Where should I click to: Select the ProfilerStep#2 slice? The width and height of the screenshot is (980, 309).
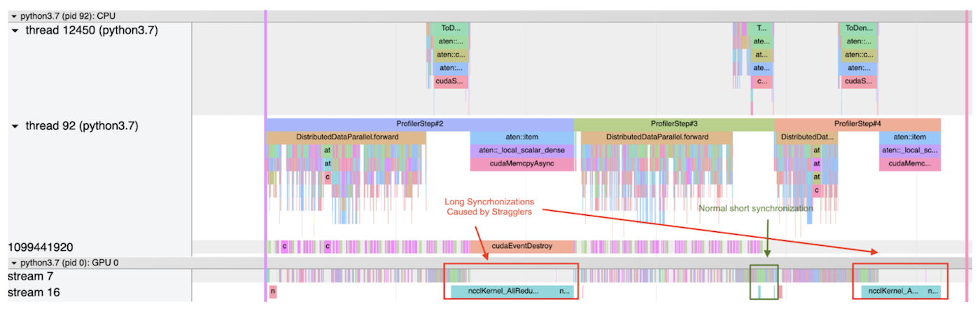[x=419, y=124]
